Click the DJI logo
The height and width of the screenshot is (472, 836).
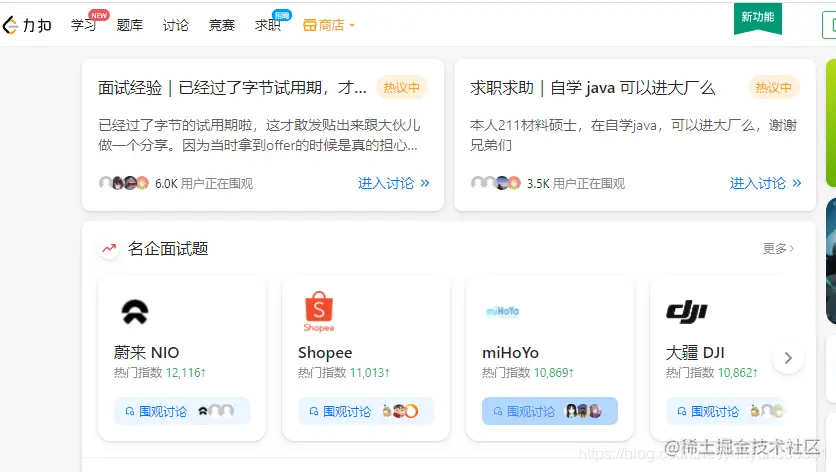687,311
